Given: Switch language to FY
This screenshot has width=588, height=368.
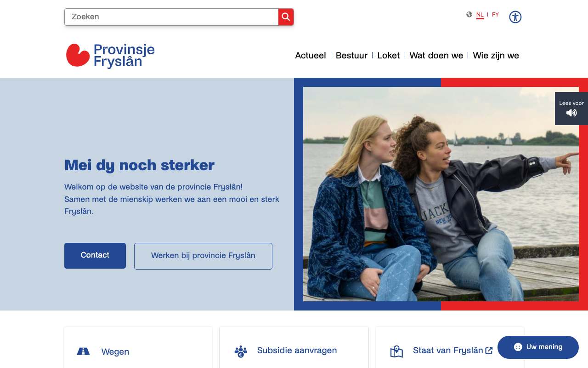Looking at the screenshot, I should pos(495,15).
